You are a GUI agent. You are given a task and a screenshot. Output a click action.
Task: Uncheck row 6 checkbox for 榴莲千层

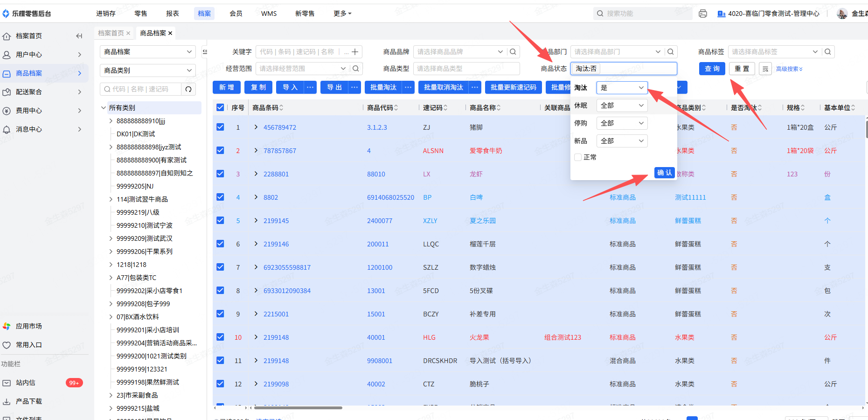click(x=220, y=244)
